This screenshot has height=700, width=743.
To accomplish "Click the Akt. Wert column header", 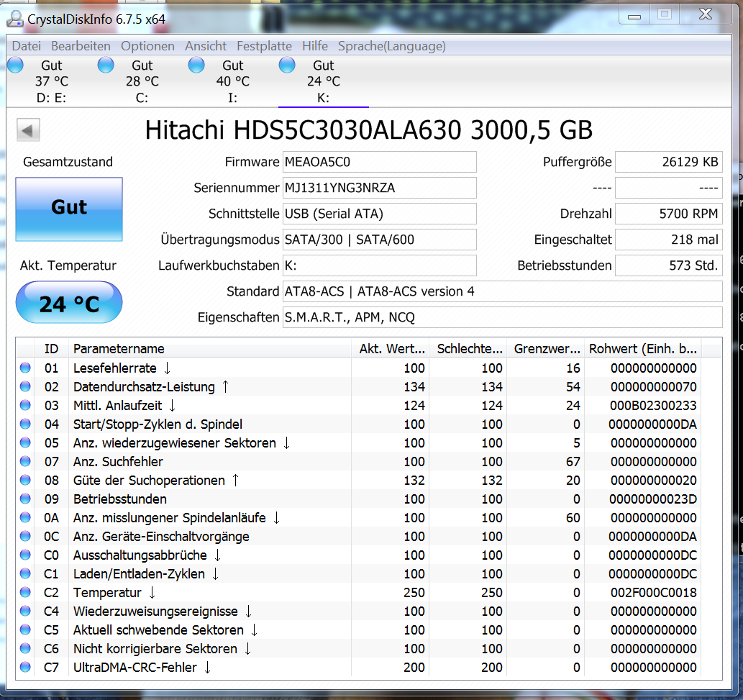I will tap(390, 349).
